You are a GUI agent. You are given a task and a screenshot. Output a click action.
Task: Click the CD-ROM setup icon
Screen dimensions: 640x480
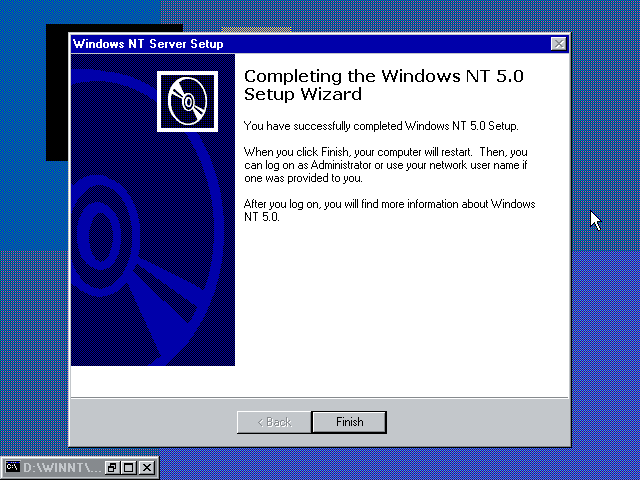[187, 101]
